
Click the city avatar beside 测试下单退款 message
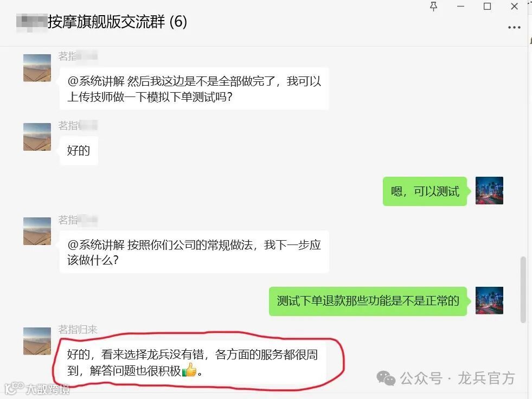pyautogui.click(x=489, y=301)
